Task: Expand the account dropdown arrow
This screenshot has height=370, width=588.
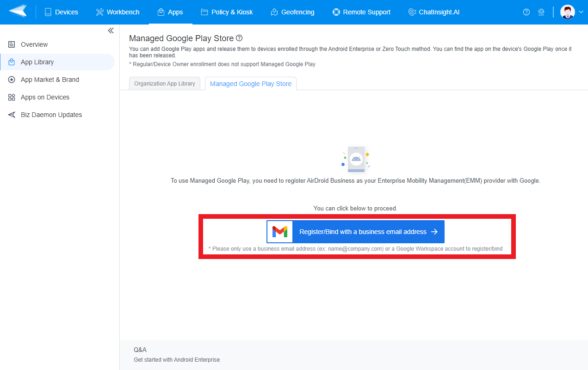Action: [581, 12]
